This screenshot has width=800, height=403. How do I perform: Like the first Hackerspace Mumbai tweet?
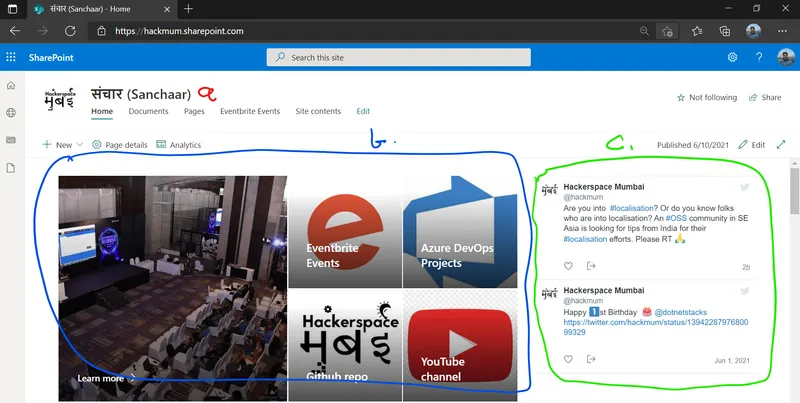569,266
